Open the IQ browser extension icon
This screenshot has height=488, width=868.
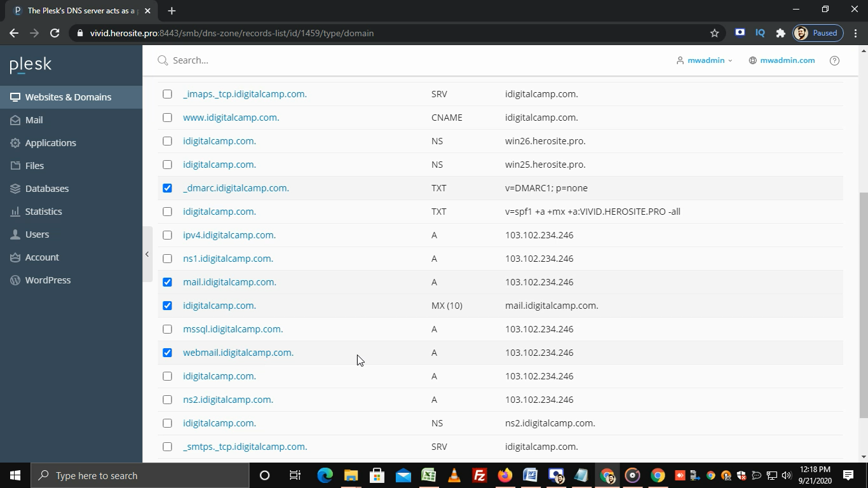(x=760, y=33)
